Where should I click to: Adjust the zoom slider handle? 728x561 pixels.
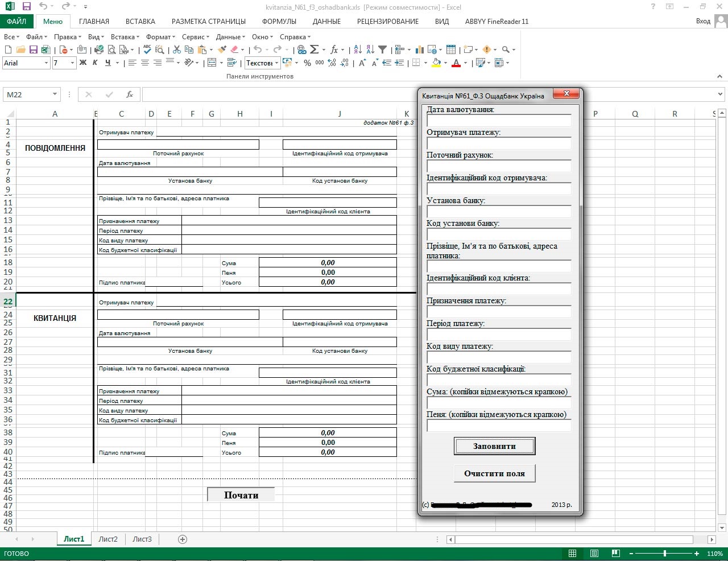pyautogui.click(x=664, y=554)
